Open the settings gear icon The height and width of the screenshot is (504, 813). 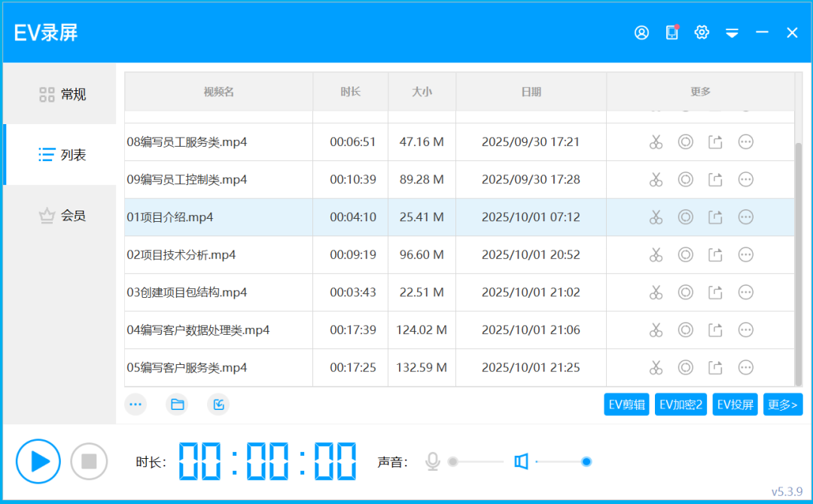tap(702, 32)
